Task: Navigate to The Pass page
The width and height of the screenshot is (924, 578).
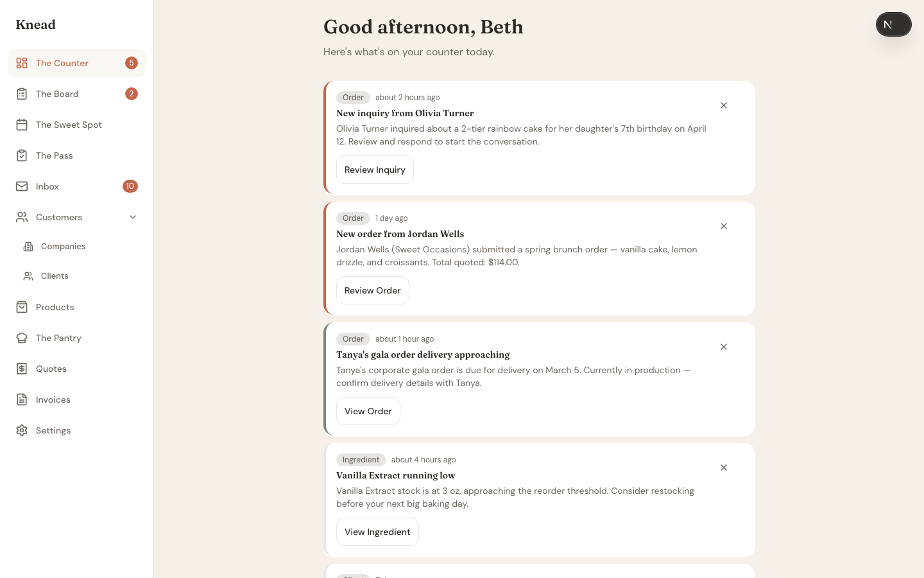Action: click(55, 155)
